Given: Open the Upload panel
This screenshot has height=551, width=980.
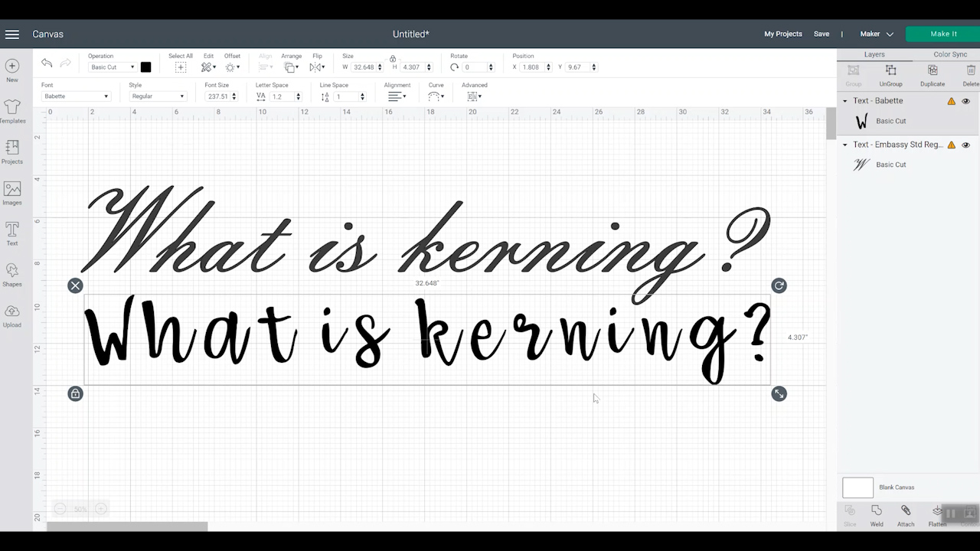Looking at the screenshot, I should click(12, 311).
